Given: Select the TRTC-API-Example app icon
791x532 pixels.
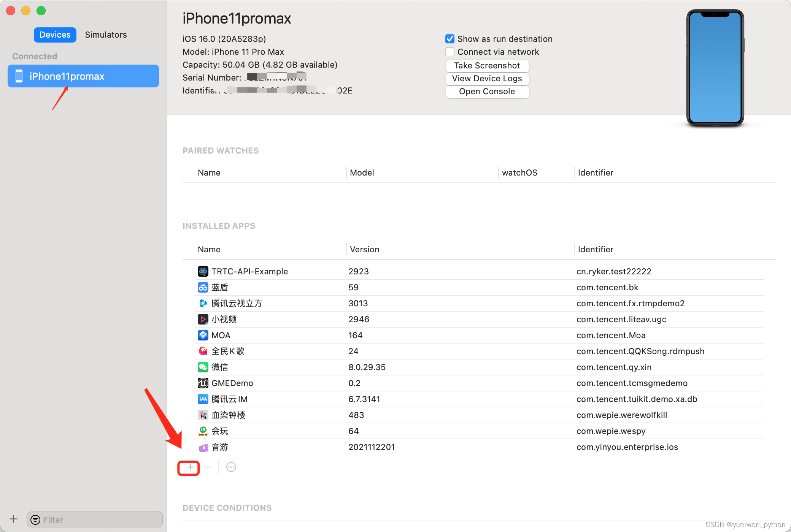Looking at the screenshot, I should pyautogui.click(x=203, y=271).
